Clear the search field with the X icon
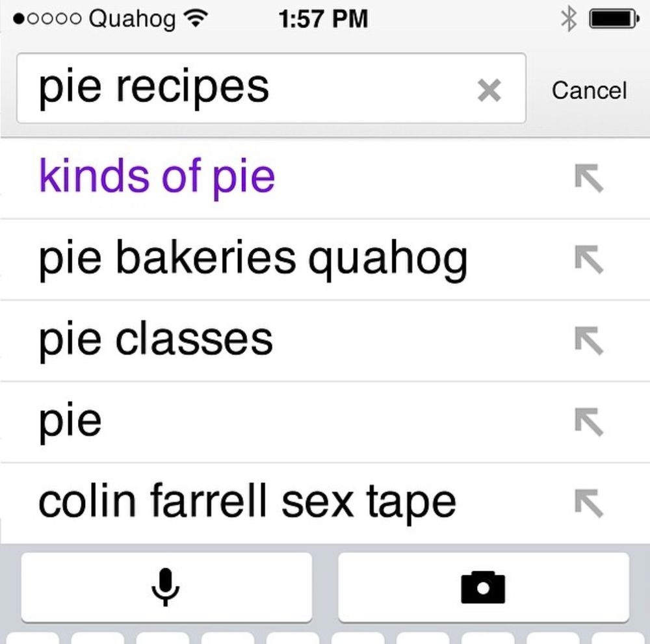 489,90
